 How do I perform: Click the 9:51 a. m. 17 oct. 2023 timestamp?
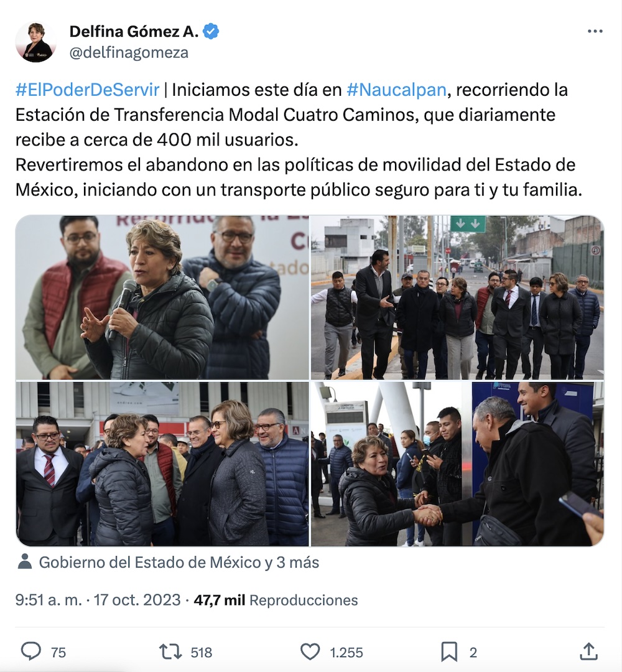coord(98,600)
